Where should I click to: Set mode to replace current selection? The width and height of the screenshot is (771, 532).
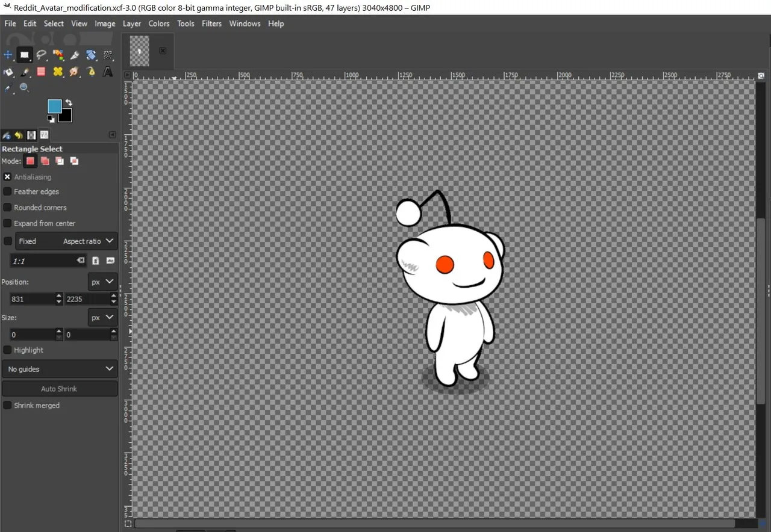30,161
